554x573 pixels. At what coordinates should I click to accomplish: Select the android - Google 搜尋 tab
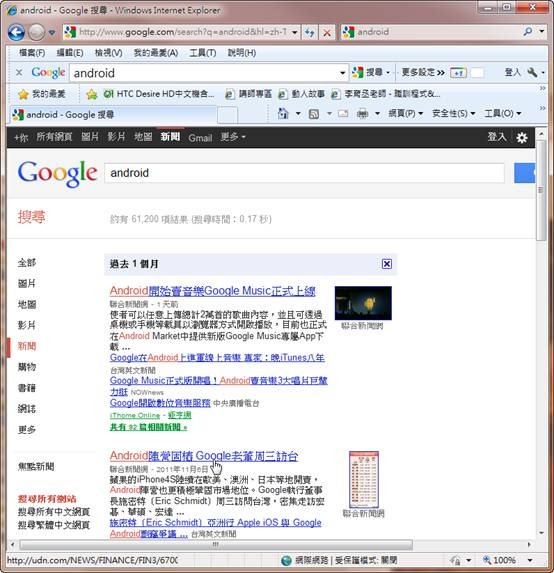113,115
